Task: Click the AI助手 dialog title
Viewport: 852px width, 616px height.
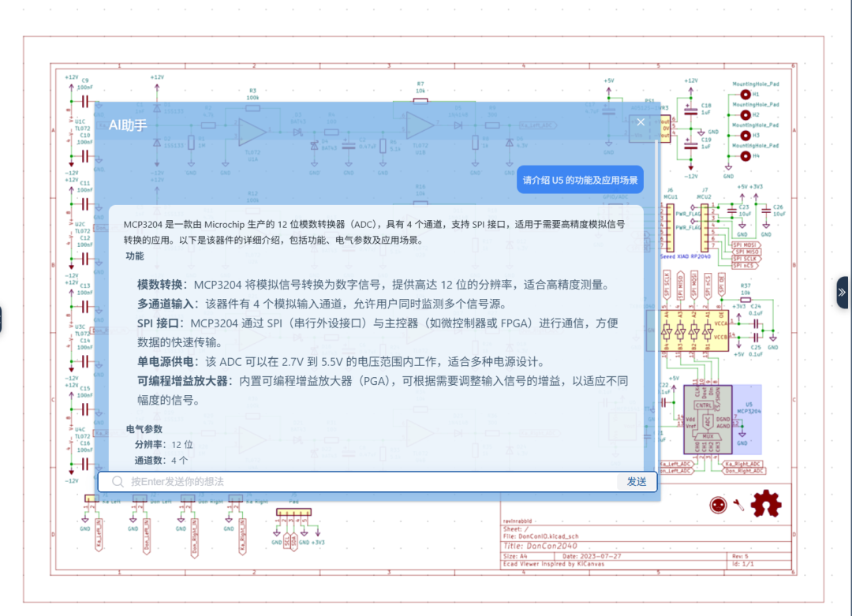Action: [128, 125]
